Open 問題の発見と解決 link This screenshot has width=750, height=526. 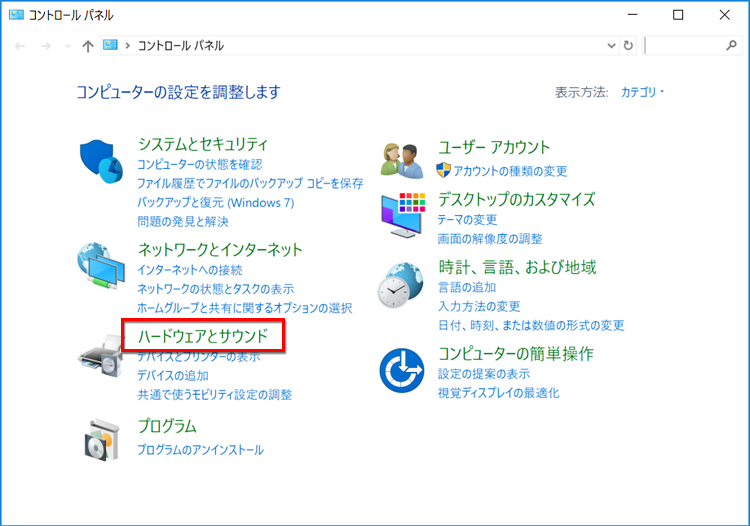pyautogui.click(x=183, y=221)
